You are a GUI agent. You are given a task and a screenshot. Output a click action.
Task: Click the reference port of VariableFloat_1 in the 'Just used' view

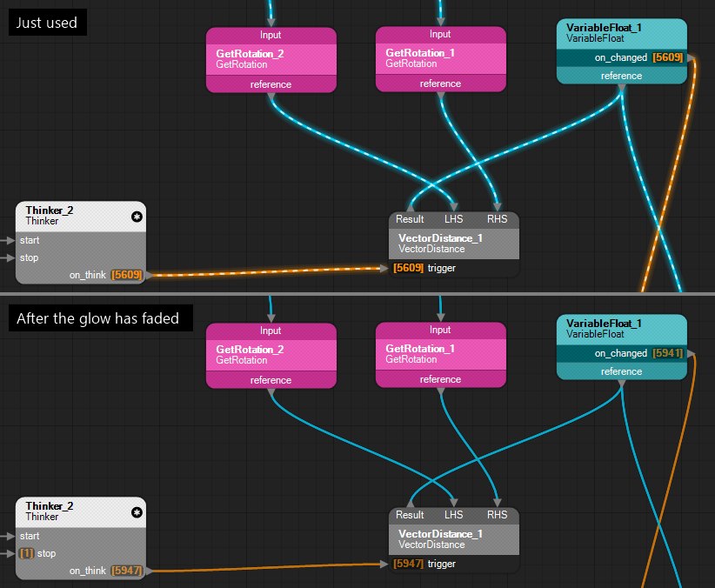tap(622, 76)
